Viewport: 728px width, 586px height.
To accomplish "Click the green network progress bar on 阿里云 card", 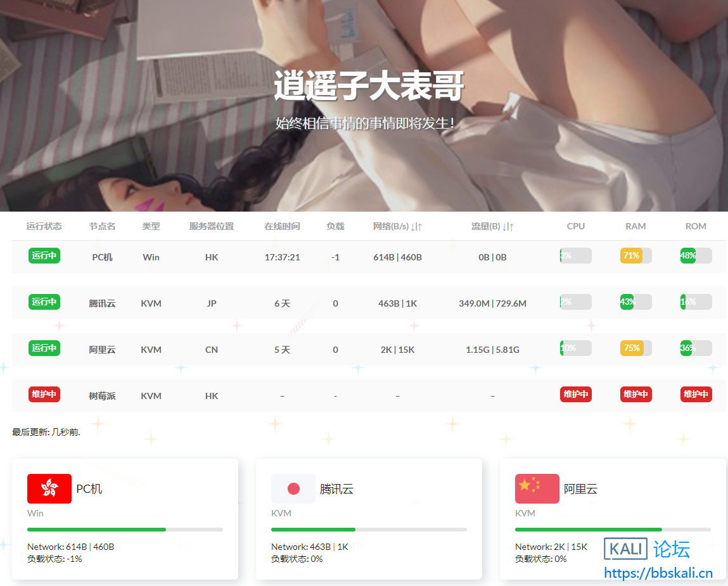I will (x=587, y=530).
